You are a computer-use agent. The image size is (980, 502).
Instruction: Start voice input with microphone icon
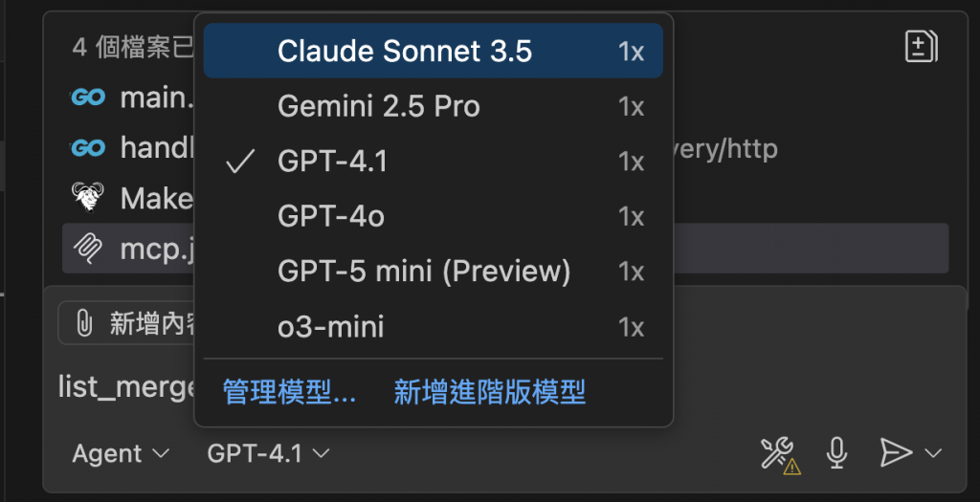[836, 453]
